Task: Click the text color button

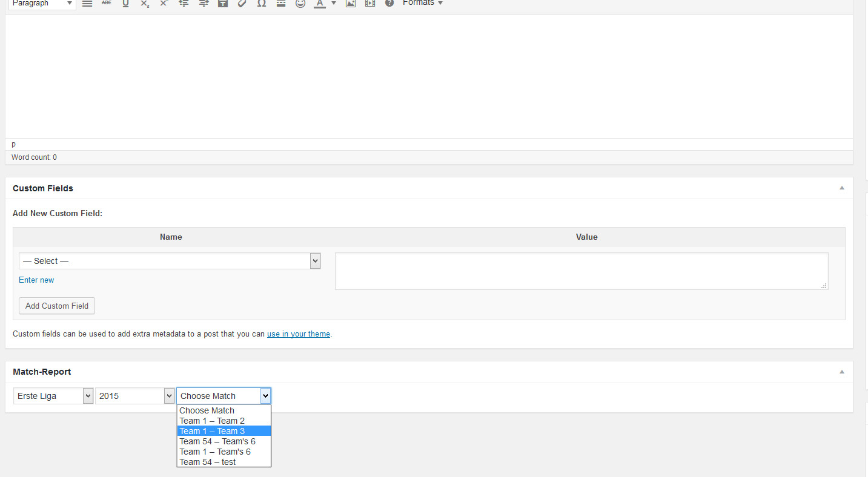Action: tap(319, 3)
